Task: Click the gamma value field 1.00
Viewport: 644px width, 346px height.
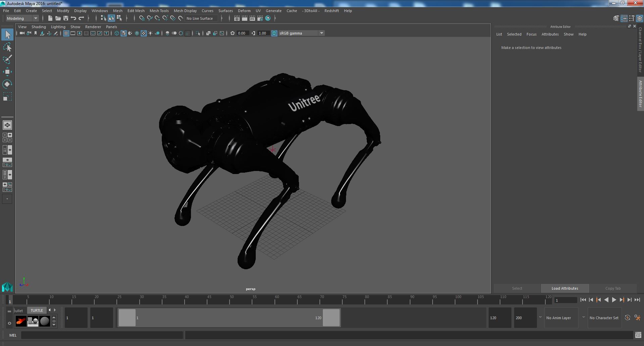Action: [x=263, y=33]
